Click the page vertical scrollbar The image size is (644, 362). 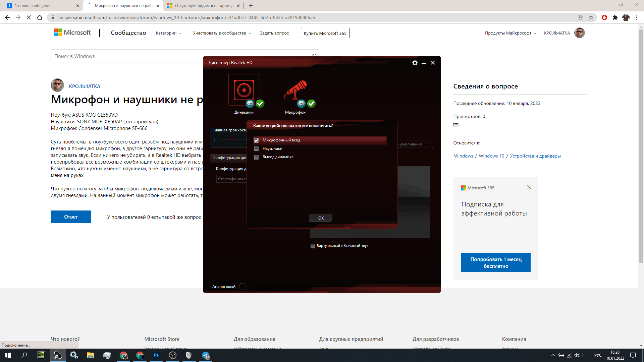(x=641, y=146)
